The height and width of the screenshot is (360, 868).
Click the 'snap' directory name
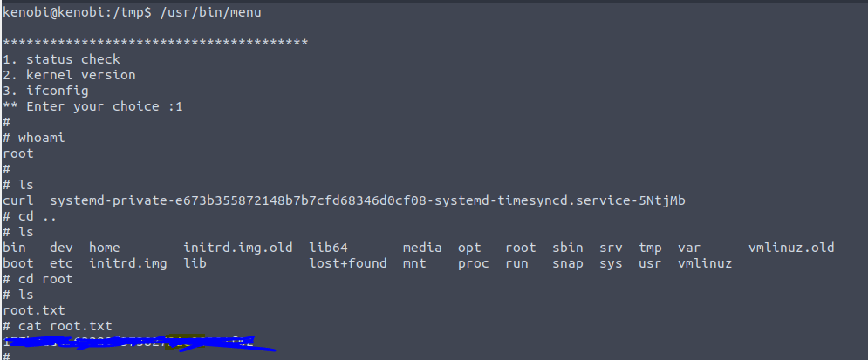coord(568,263)
